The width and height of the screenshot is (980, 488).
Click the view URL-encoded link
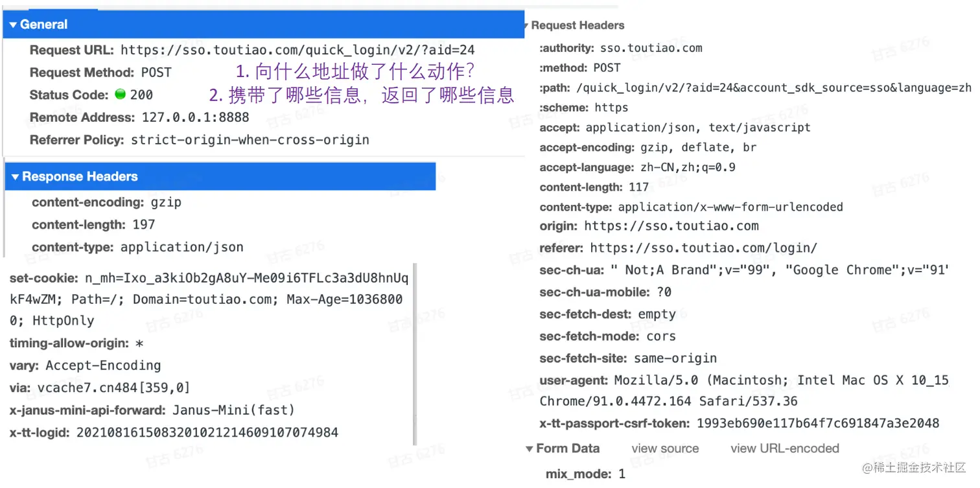(x=785, y=448)
